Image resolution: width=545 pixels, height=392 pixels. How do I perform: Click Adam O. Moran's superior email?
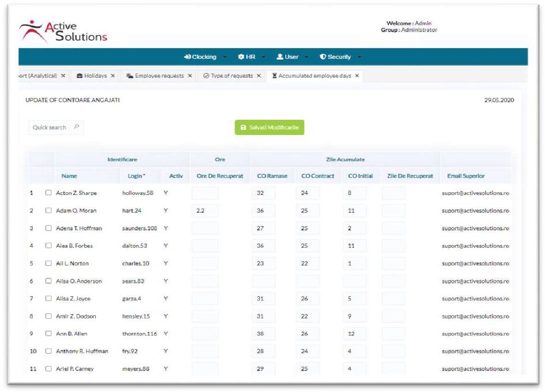(x=476, y=211)
